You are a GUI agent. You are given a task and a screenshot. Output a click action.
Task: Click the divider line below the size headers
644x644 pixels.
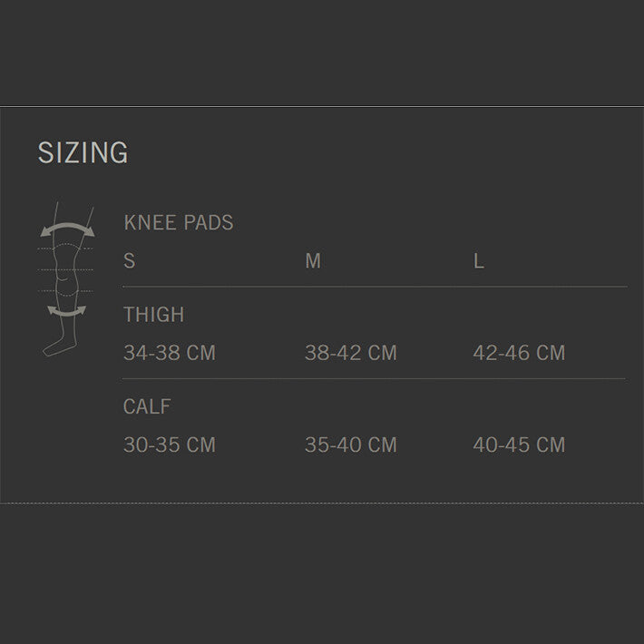[x=374, y=287]
